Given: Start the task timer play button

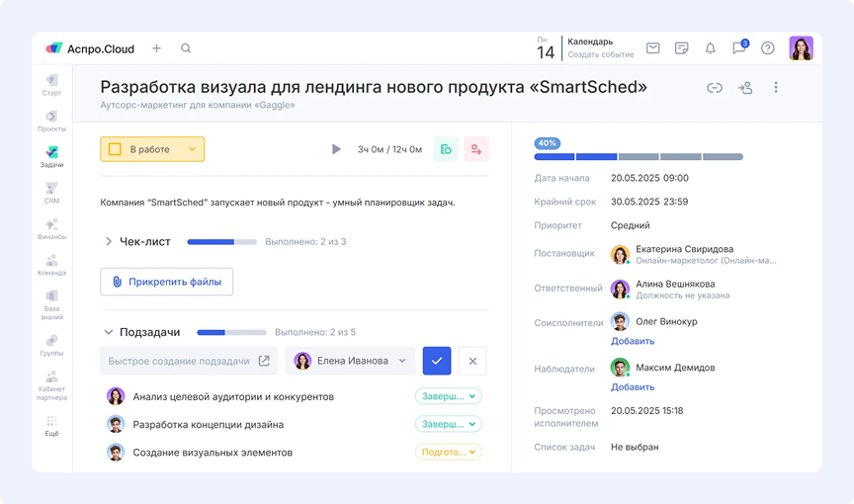Looking at the screenshot, I should point(336,149).
